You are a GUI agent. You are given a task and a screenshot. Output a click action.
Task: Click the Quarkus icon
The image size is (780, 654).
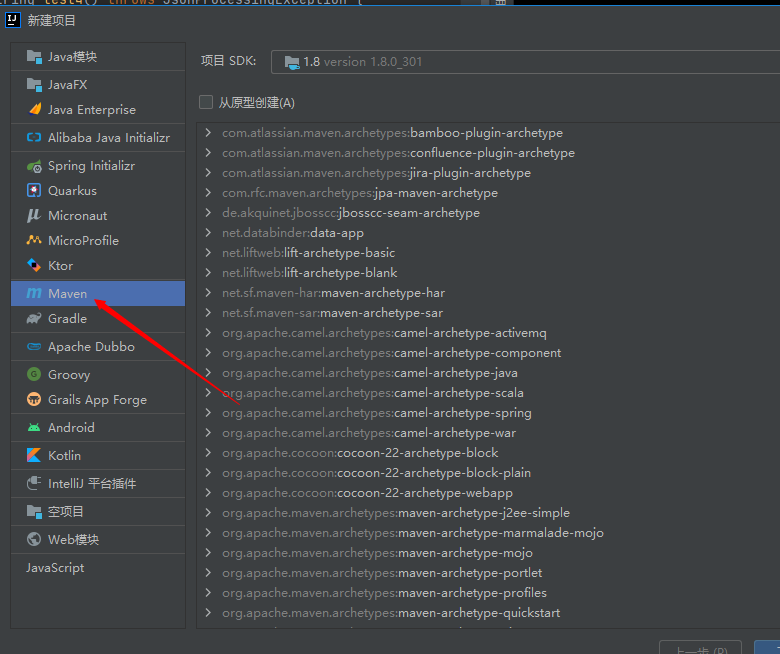coord(34,190)
